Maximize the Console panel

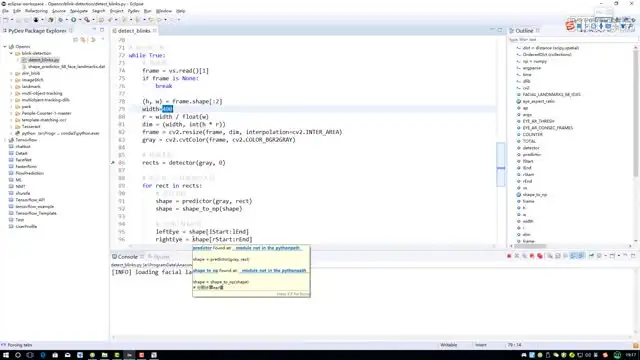coord(633,256)
